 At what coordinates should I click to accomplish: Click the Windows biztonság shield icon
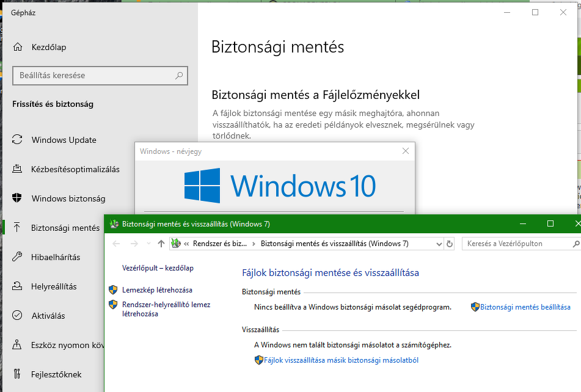pos(17,198)
